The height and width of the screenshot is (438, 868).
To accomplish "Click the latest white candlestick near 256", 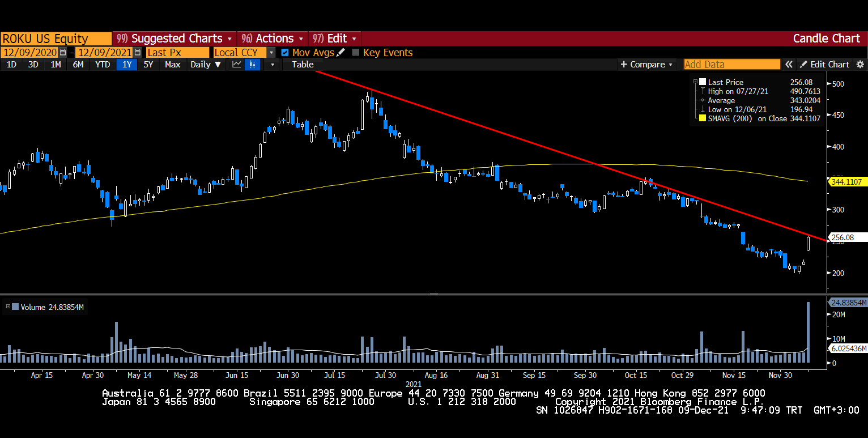I will point(808,244).
